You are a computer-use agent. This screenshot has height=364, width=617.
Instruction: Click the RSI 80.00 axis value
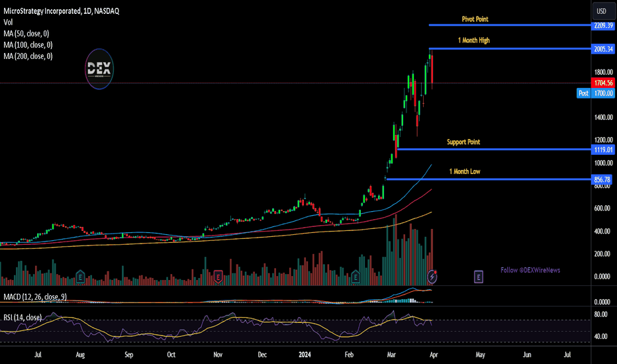(600, 314)
